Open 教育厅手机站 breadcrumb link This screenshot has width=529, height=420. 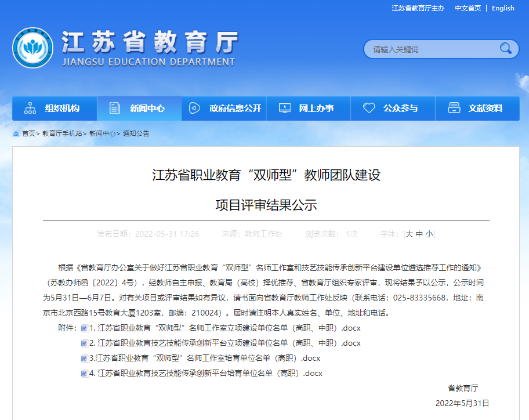[62, 133]
